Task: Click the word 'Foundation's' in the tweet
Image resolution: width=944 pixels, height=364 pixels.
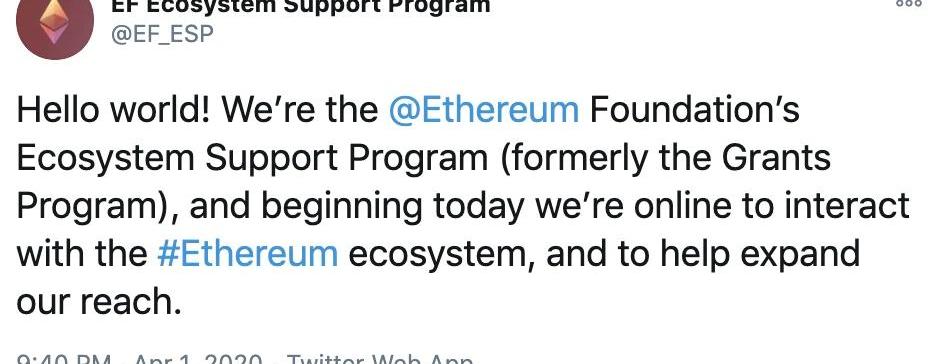Action: point(694,111)
